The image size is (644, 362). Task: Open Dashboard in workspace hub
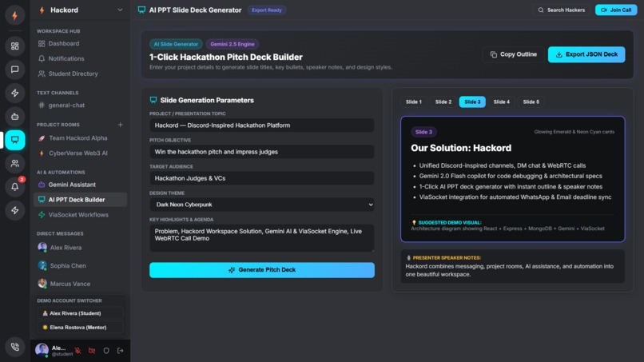80,44
